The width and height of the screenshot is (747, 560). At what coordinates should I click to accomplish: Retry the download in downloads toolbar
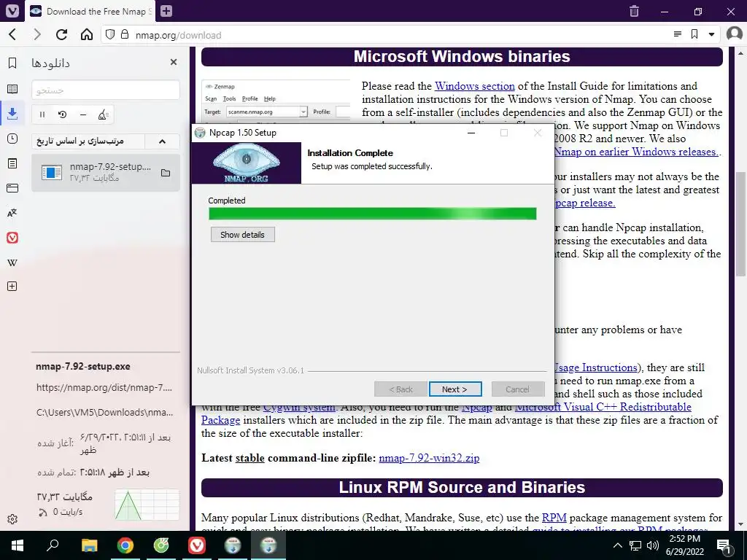pos(63,114)
